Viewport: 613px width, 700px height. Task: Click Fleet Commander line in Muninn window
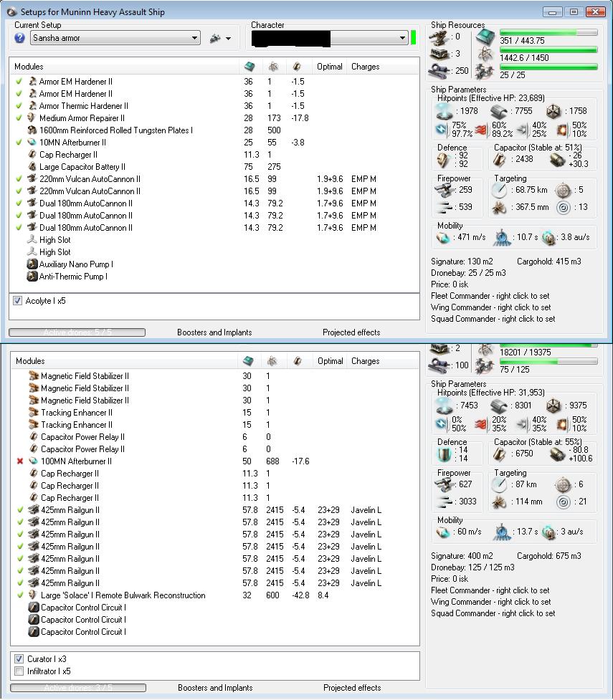[490, 296]
